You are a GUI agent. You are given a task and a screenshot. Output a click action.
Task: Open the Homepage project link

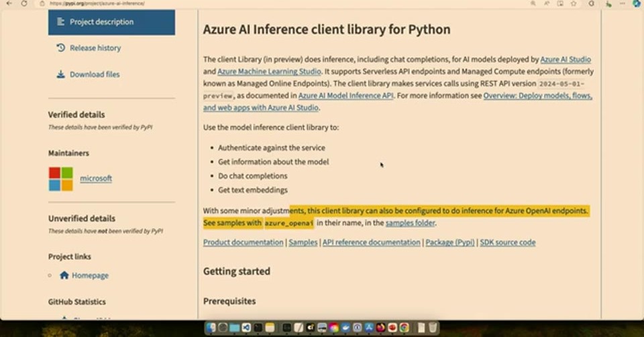click(x=90, y=275)
